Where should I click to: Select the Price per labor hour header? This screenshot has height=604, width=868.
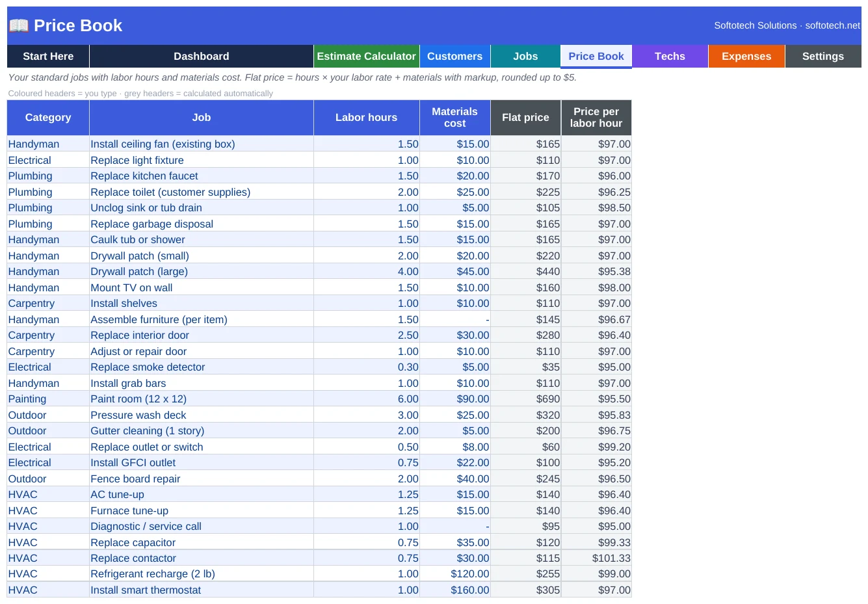point(596,118)
